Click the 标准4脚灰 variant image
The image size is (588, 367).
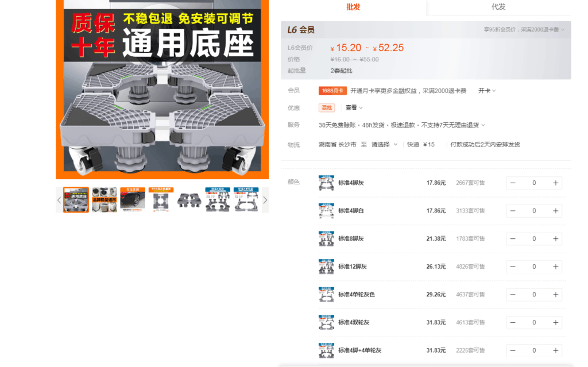(x=326, y=183)
